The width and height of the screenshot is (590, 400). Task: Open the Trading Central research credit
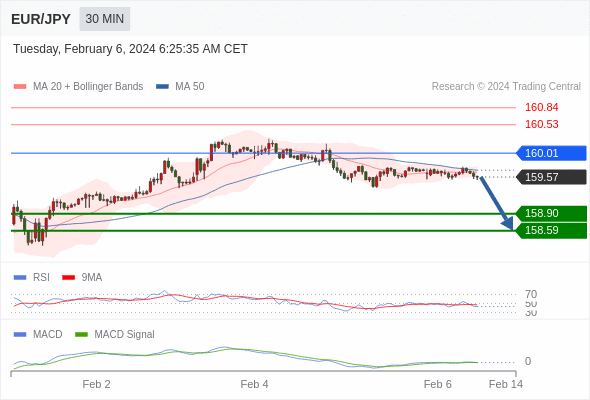506,87
